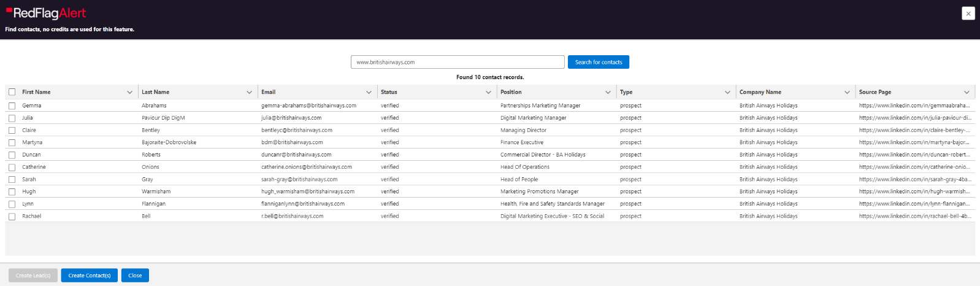980x286 pixels.
Task: Check the box for Gemma Abrahams
Action: (x=12, y=106)
